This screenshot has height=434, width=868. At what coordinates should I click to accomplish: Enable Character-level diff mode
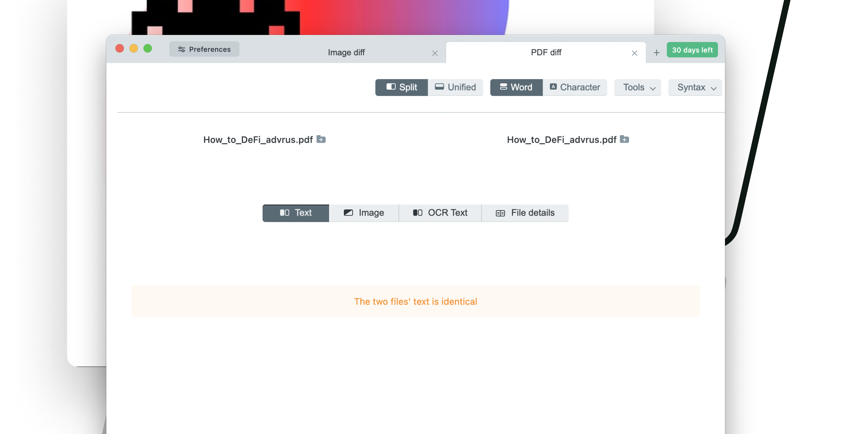tap(574, 87)
